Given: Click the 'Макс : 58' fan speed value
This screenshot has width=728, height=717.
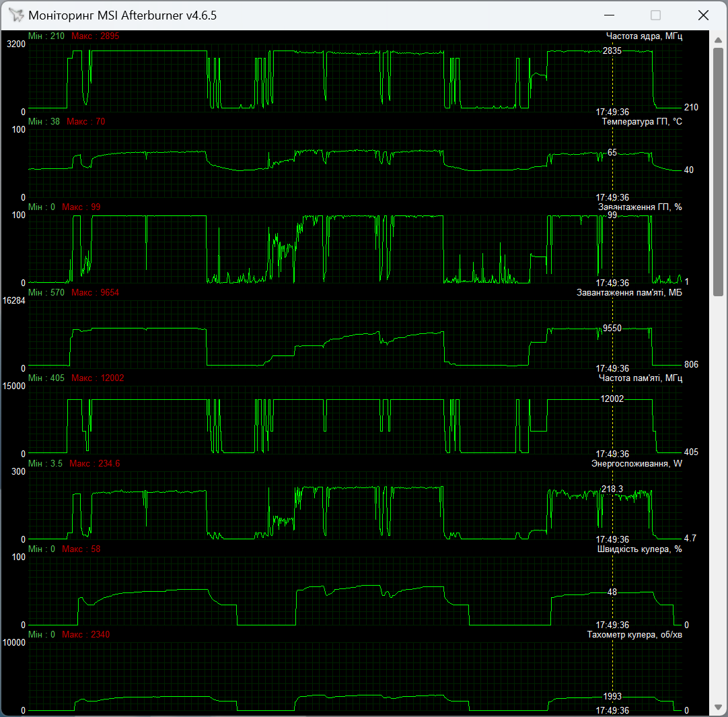Looking at the screenshot, I should tap(81, 549).
